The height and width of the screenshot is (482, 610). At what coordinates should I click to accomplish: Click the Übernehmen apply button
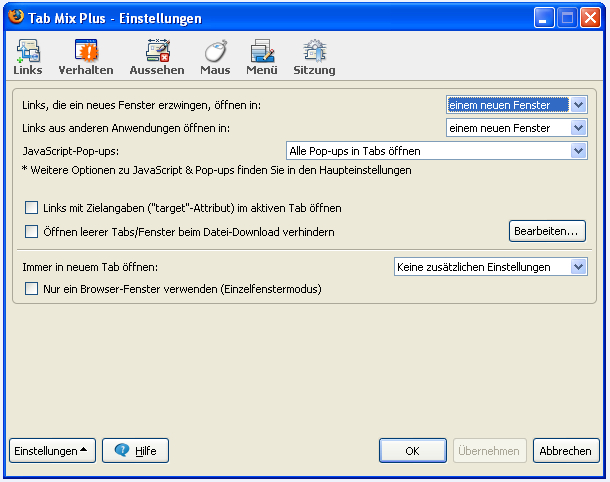point(489,450)
